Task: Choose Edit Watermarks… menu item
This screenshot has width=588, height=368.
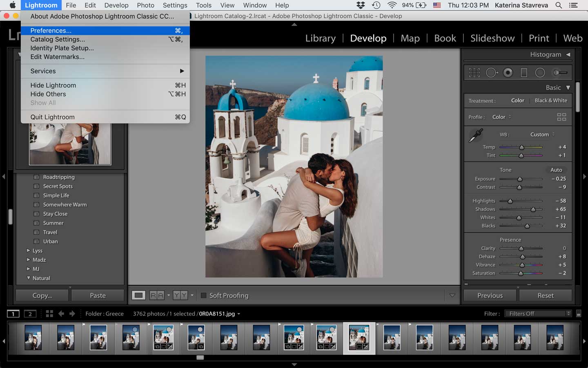Action: pos(105,57)
